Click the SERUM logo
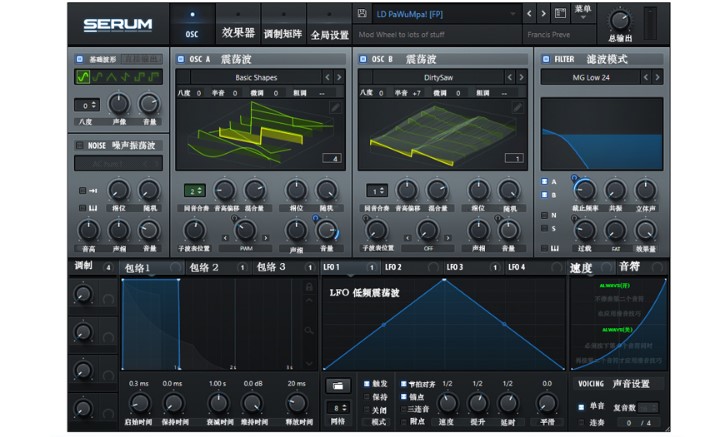 (118, 24)
